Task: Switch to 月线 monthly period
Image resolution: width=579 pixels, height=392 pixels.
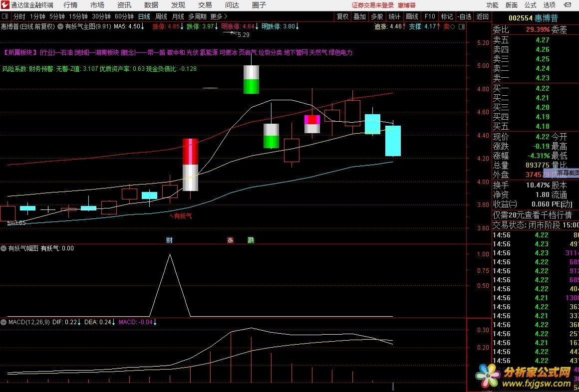Action: (x=178, y=16)
